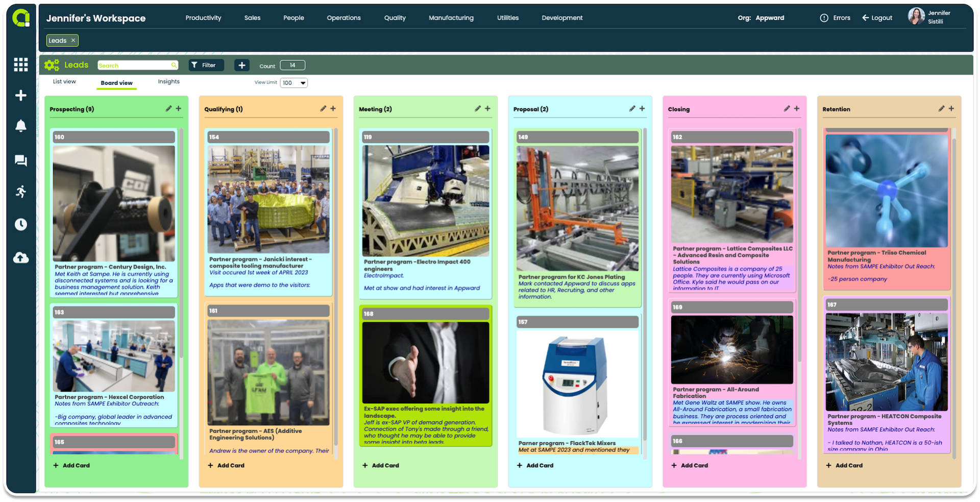Edit the Closing column with pencil icon

tap(787, 108)
